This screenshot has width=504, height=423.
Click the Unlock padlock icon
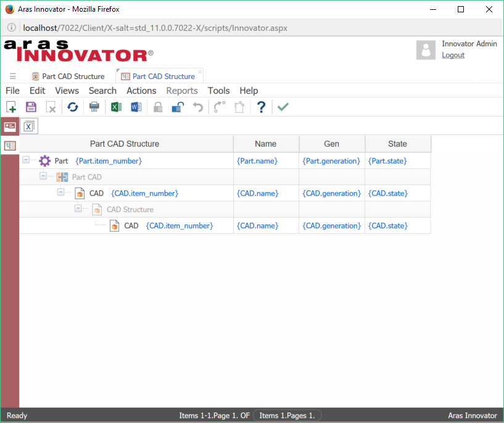point(178,107)
